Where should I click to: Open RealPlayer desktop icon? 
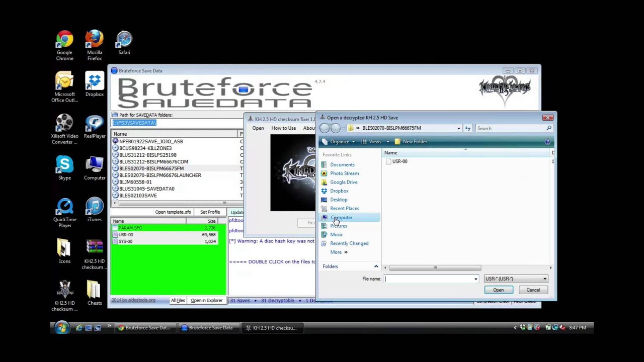pyautogui.click(x=95, y=126)
